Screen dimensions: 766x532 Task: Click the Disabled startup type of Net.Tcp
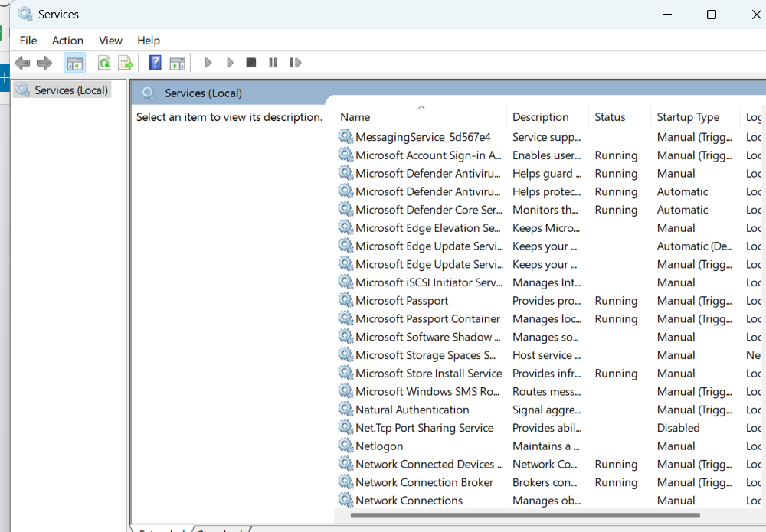pos(678,428)
